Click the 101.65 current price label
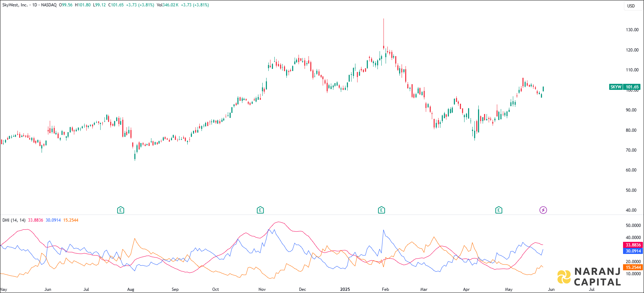 (x=632, y=87)
